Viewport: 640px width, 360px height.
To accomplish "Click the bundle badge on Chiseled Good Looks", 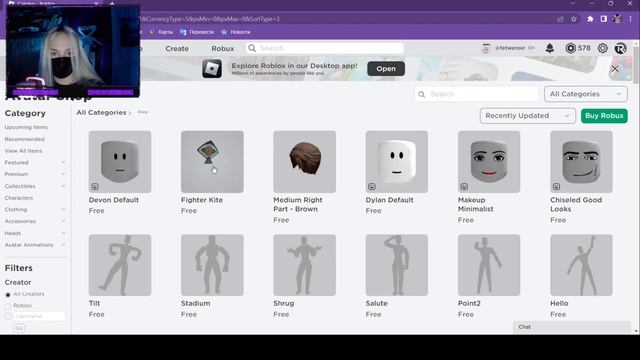I will click(x=556, y=187).
